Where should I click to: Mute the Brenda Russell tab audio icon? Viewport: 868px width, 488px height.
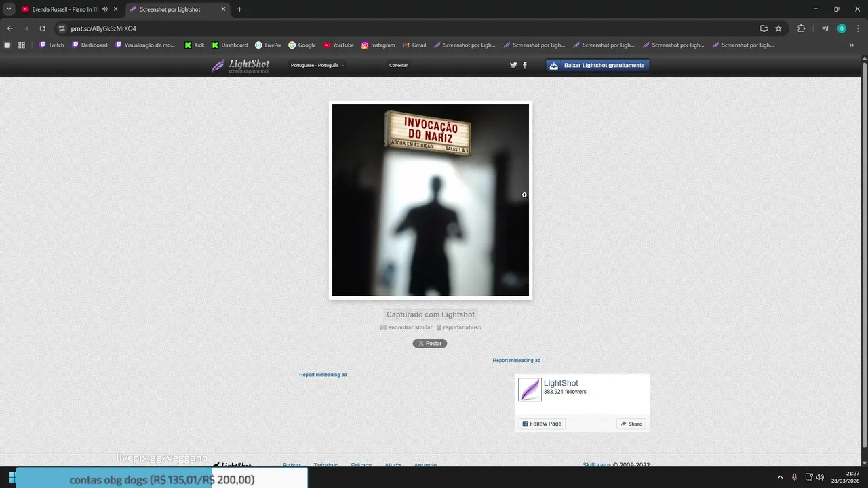[x=104, y=9]
